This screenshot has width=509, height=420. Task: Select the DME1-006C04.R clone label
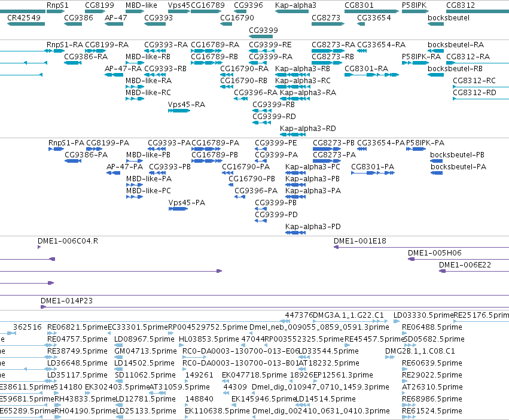(68, 241)
